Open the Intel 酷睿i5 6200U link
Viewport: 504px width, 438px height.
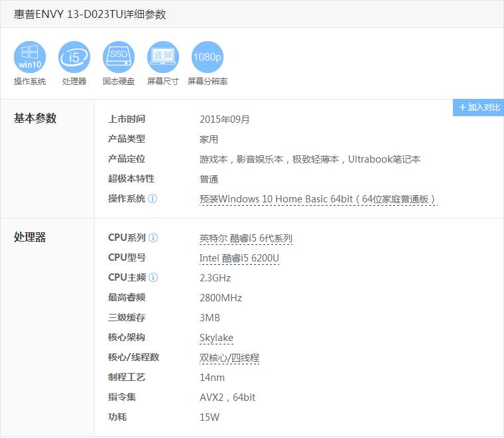tap(239, 258)
